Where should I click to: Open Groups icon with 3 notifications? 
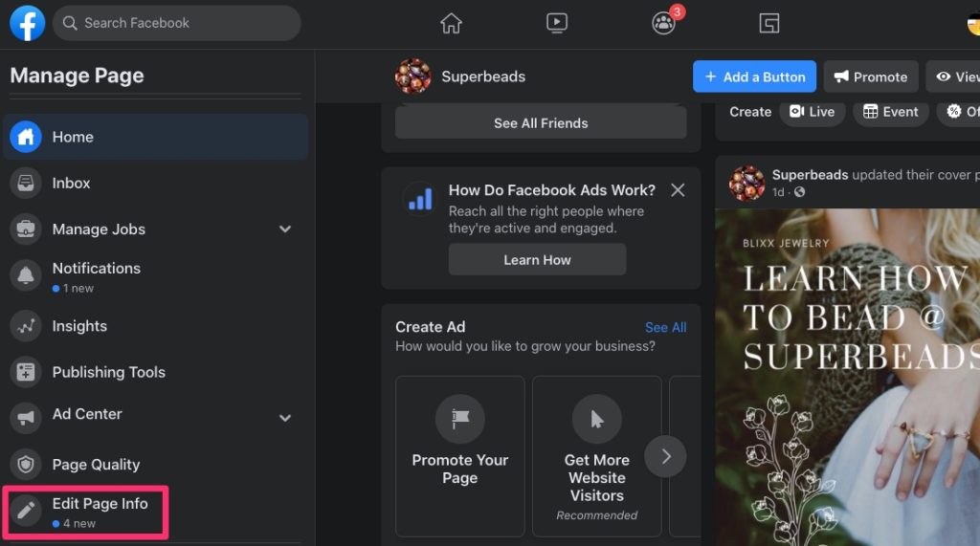(x=664, y=24)
